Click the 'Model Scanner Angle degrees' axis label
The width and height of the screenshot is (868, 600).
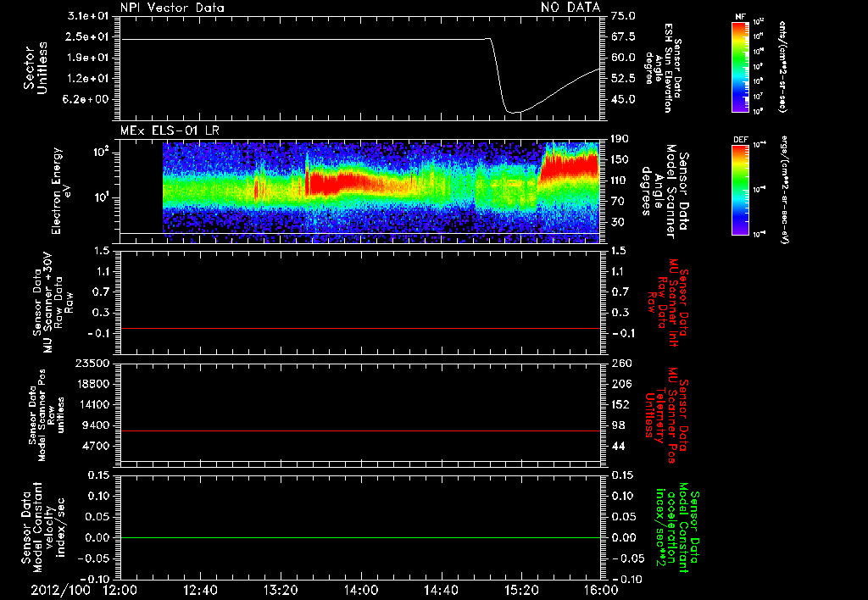point(658,191)
